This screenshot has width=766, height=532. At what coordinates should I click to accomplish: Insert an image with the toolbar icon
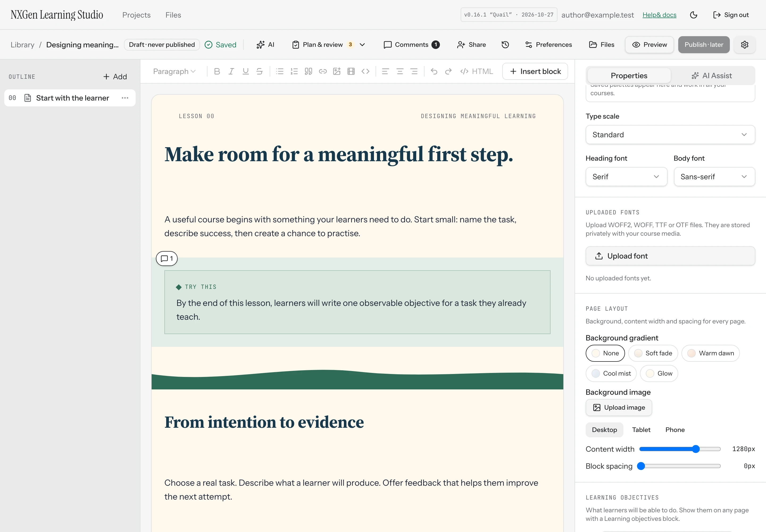pyautogui.click(x=337, y=71)
